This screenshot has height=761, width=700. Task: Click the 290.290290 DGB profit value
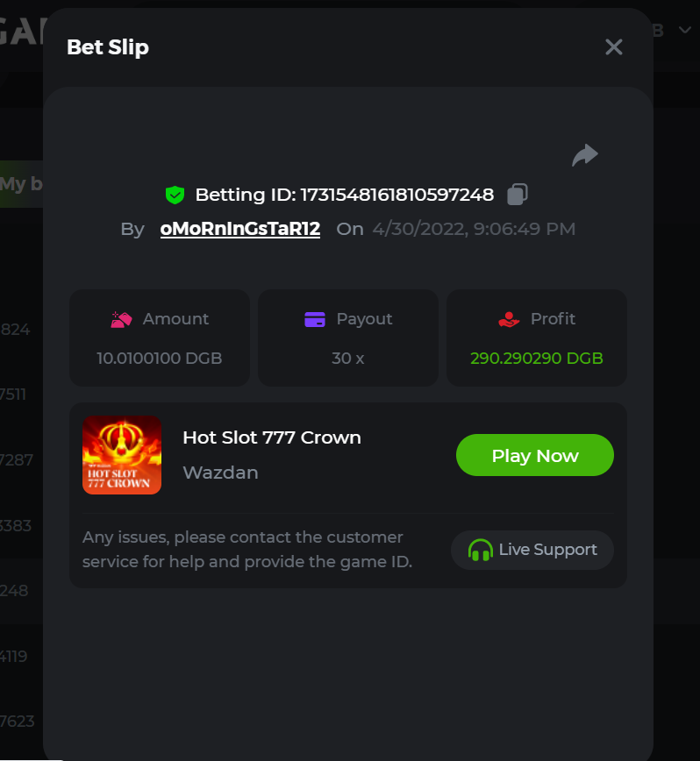pos(536,359)
